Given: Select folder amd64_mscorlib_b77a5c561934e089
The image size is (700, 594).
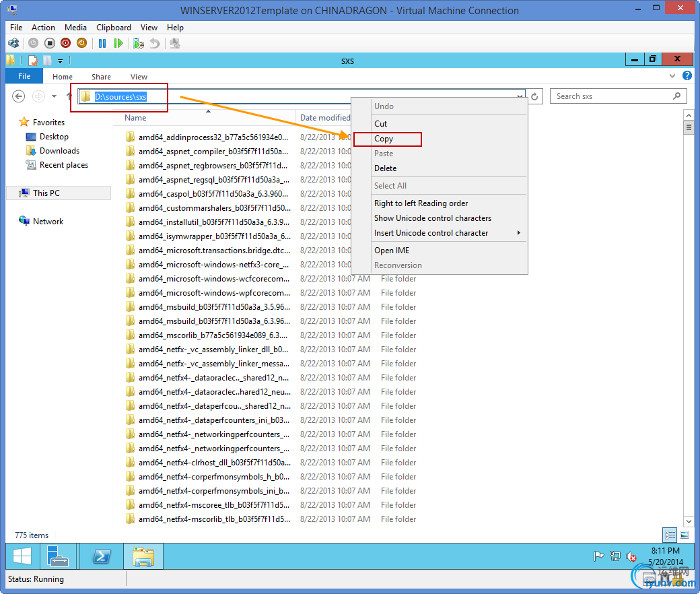Looking at the screenshot, I should coord(213,335).
